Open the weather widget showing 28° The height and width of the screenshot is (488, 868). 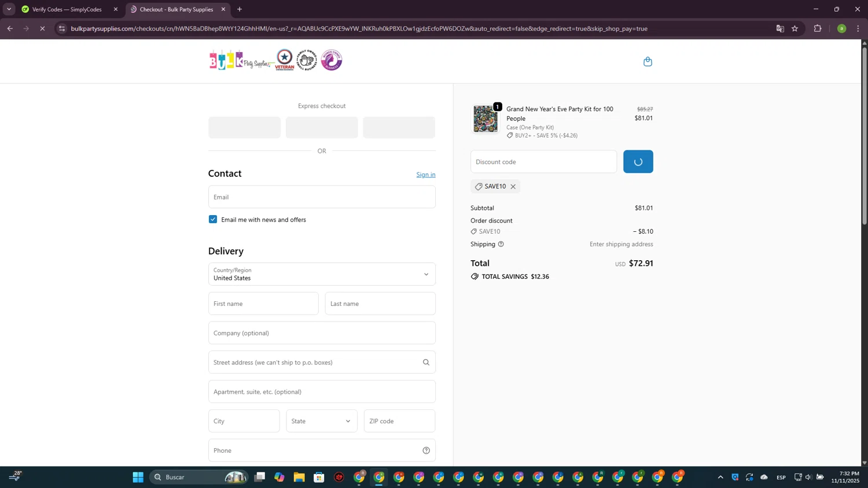(x=15, y=476)
